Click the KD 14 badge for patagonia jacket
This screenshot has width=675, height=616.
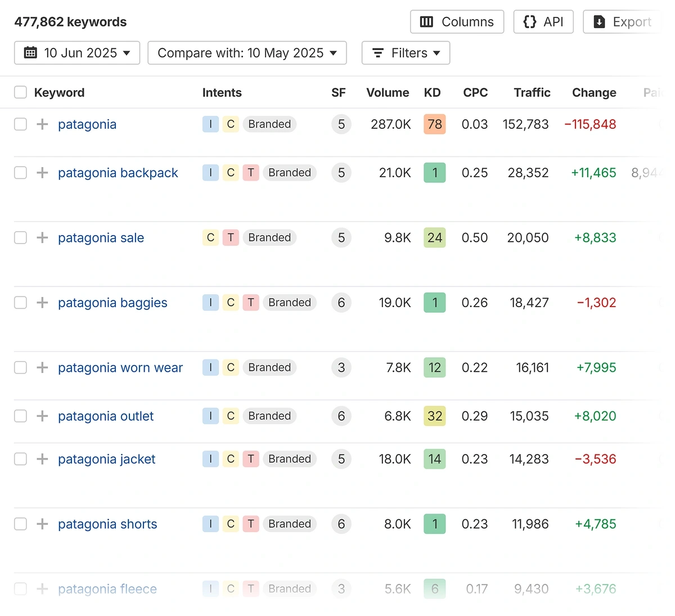[x=435, y=459]
